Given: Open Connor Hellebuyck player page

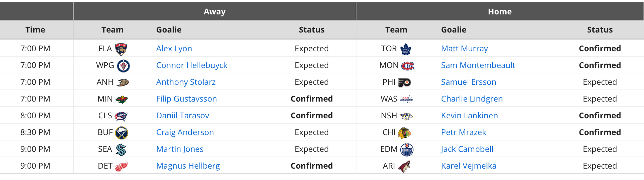Looking at the screenshot, I should coord(192,65).
